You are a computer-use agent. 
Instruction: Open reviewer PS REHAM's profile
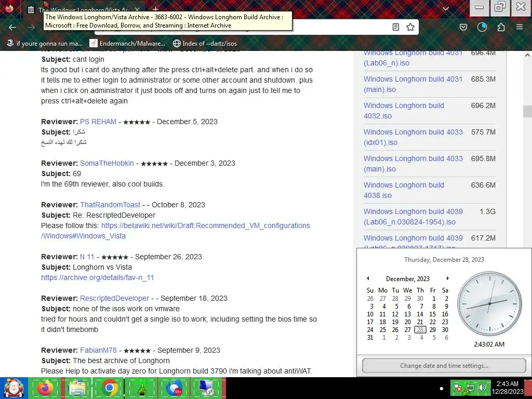click(98, 122)
